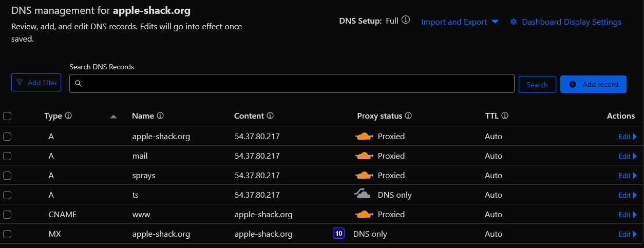Click grey cloud icon for ts record
The width and height of the screenshot is (644, 248).
point(363,194)
